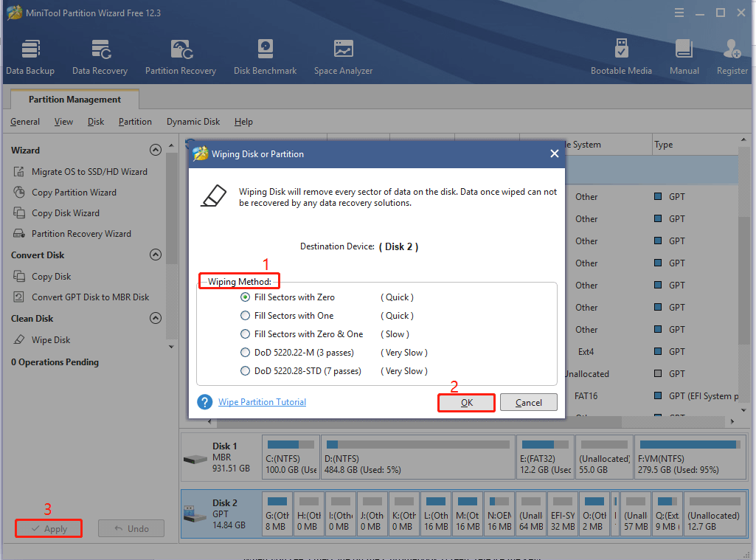Create Bootable Media
Screen dimensions: 756x560
pyautogui.click(x=621, y=57)
